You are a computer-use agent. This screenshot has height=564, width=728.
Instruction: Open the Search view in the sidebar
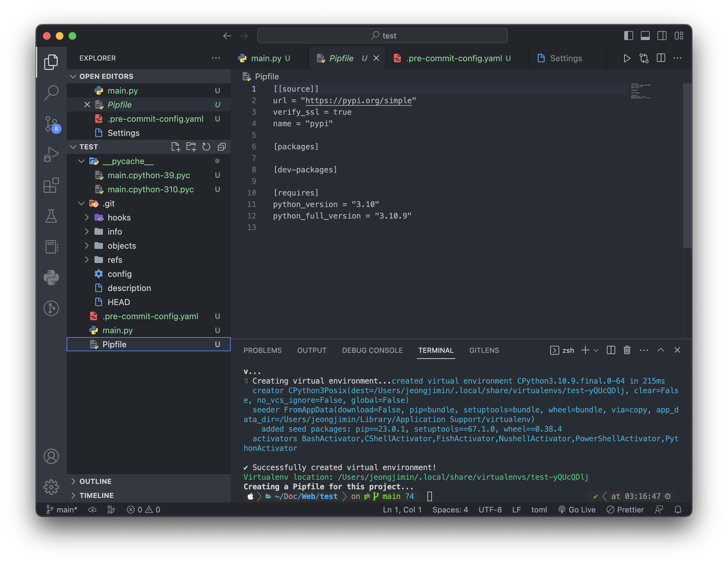(x=51, y=92)
